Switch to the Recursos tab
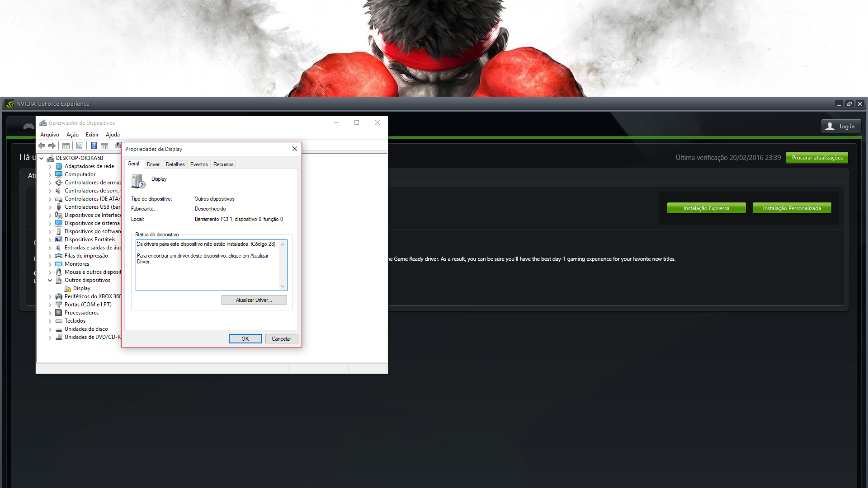 [223, 164]
